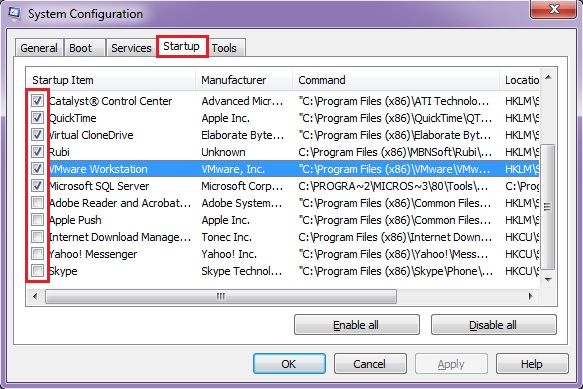Click the vertical scrollbar down arrow

coord(548,280)
